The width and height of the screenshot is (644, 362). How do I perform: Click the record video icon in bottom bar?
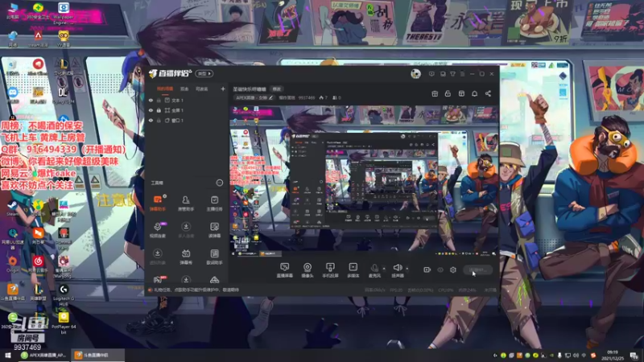427,269
